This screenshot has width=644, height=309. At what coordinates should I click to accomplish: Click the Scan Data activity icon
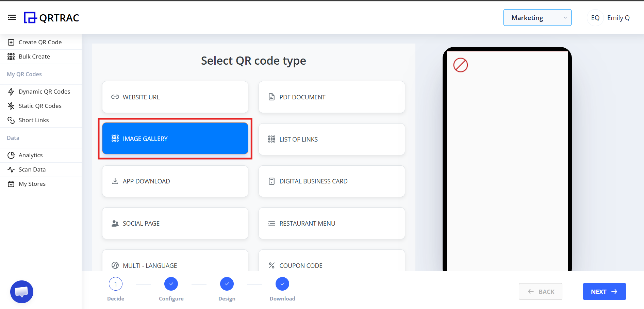(x=11, y=169)
